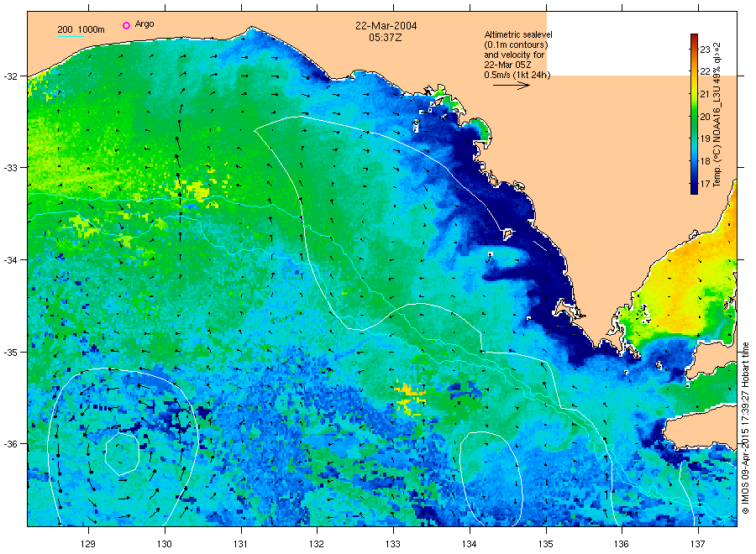Click the -33 latitude axis label
The image size is (756, 554).
coord(10,168)
